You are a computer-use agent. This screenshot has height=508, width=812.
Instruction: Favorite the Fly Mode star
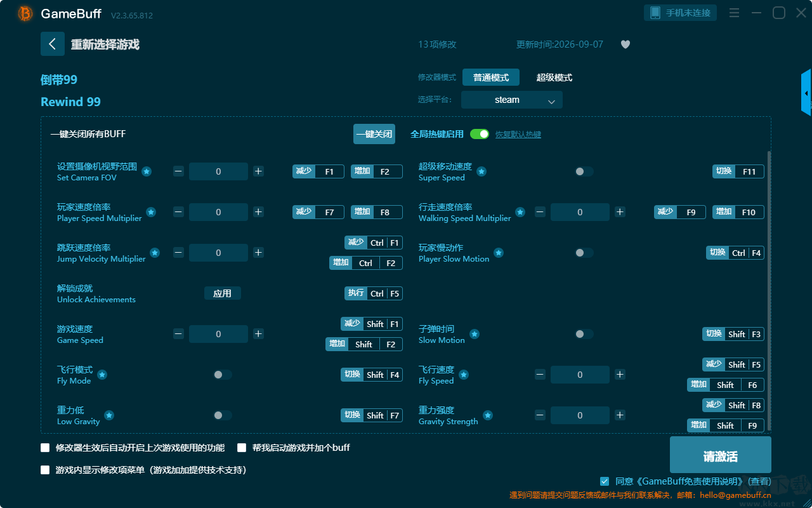click(102, 375)
